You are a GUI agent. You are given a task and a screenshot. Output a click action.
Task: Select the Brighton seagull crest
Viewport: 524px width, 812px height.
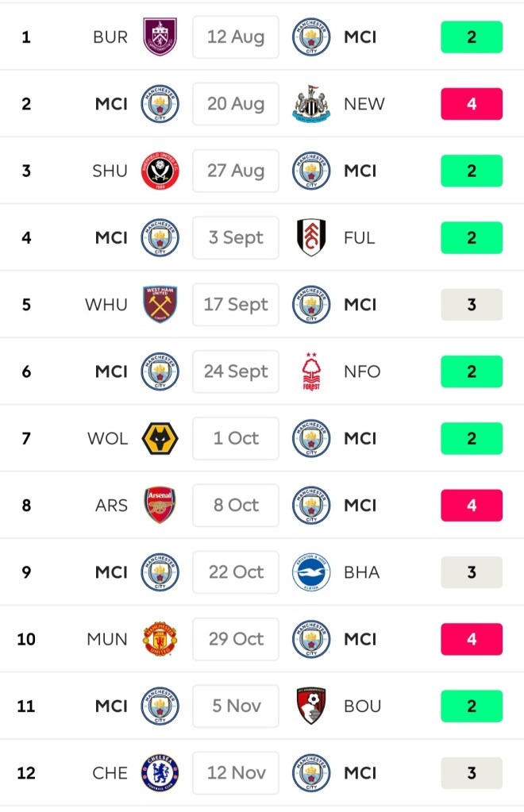click(311, 572)
